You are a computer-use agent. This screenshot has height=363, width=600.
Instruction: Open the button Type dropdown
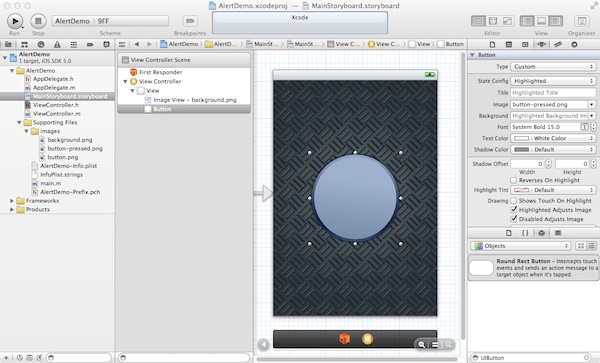click(x=553, y=67)
